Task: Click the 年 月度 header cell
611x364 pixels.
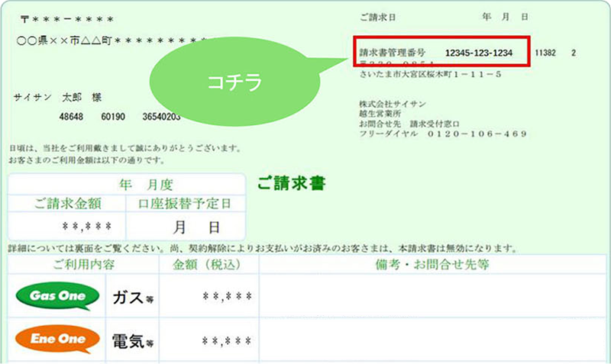Action: coord(127,184)
